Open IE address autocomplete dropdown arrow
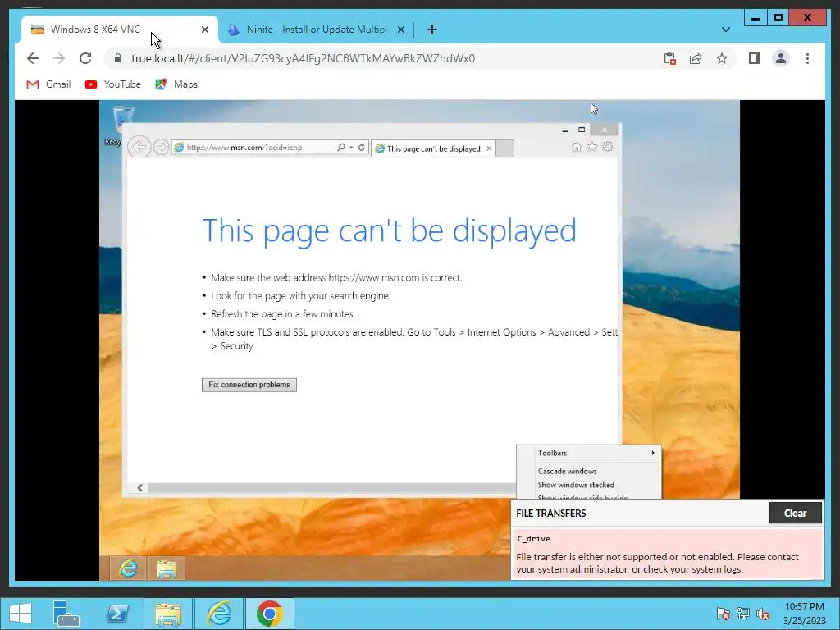 (x=351, y=148)
